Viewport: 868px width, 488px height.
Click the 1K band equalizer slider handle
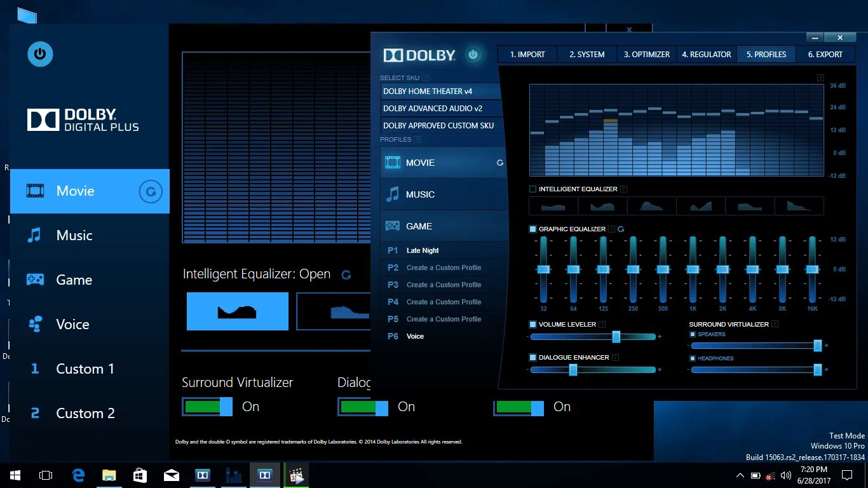pyautogui.click(x=693, y=269)
